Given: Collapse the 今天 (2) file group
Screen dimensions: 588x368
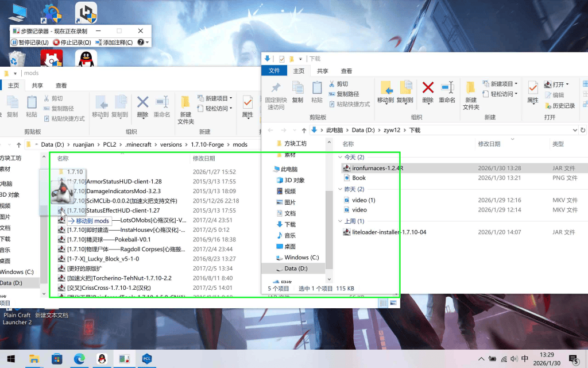Looking at the screenshot, I should tap(339, 158).
